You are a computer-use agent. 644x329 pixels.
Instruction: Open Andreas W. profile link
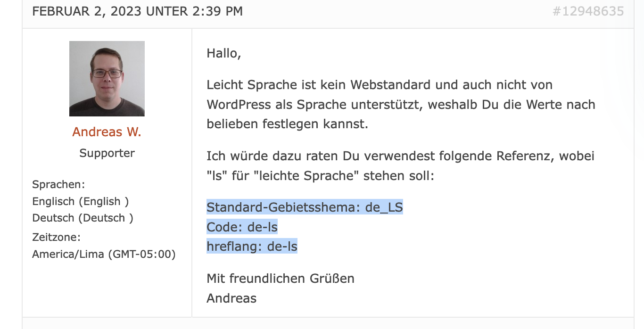coord(107,132)
